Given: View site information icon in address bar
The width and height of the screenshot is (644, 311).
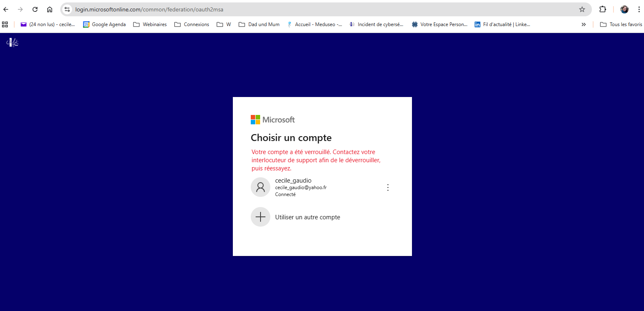Looking at the screenshot, I should (x=67, y=9).
